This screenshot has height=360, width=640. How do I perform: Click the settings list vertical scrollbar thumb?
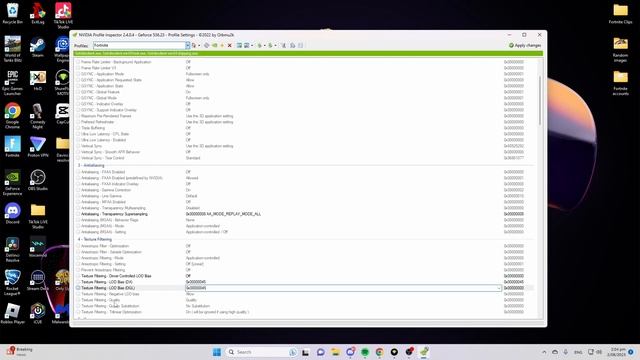(540, 100)
